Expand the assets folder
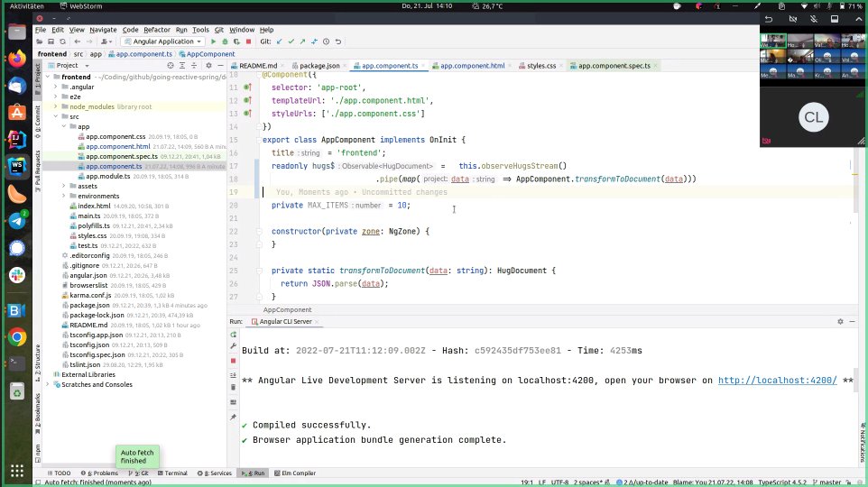This screenshot has width=868, height=487. (x=64, y=186)
